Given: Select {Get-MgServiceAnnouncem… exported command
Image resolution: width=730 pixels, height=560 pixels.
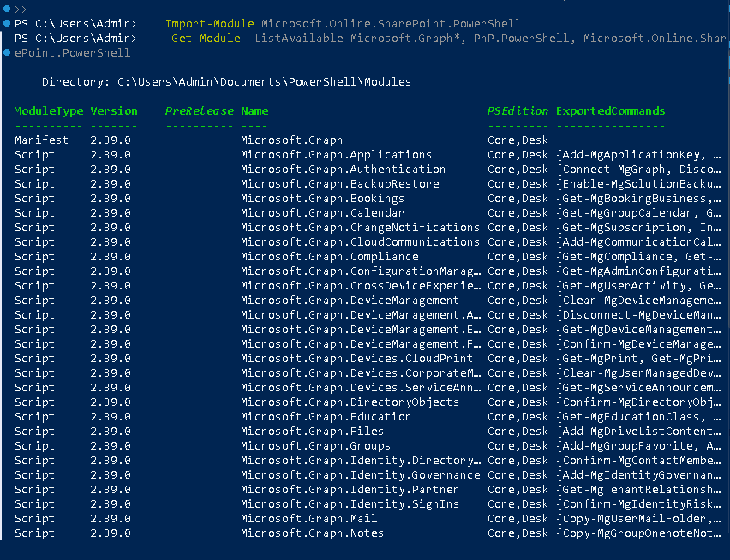Looking at the screenshot, I should pos(638,387).
